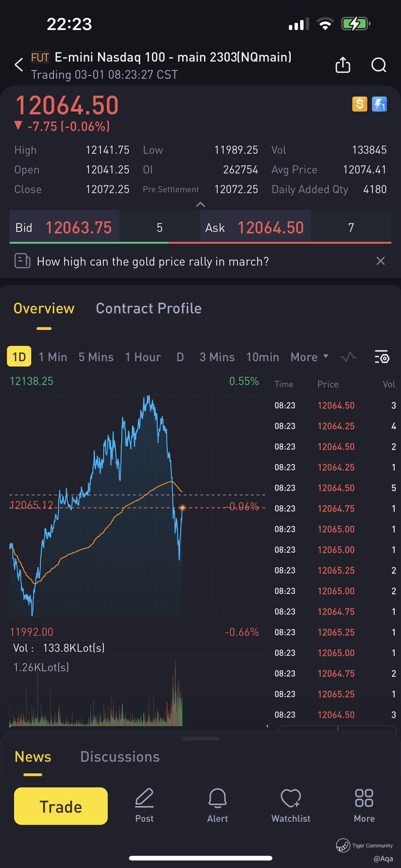Tap the last price 12064.50 headline

tap(67, 105)
